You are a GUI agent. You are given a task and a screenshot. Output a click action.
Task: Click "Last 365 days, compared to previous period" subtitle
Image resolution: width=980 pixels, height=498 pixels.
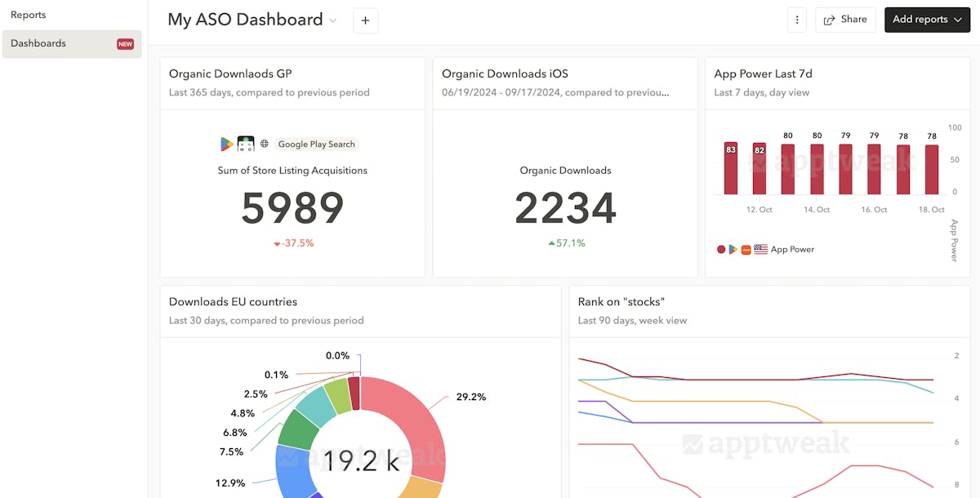269,92
